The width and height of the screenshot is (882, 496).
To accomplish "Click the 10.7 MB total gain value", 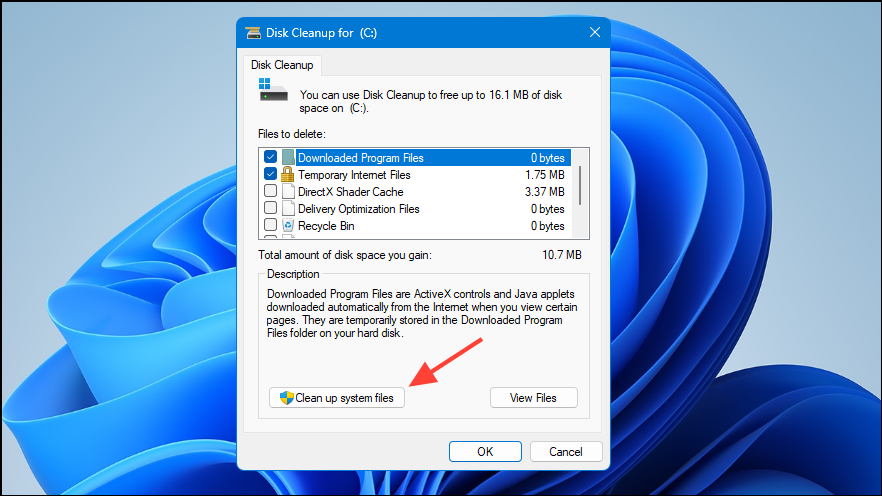I will click(561, 255).
